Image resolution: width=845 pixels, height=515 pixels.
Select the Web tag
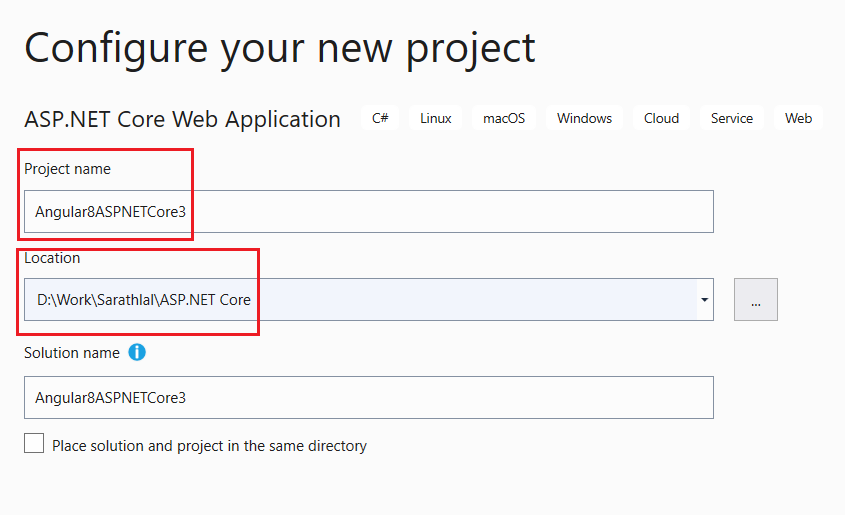point(798,118)
